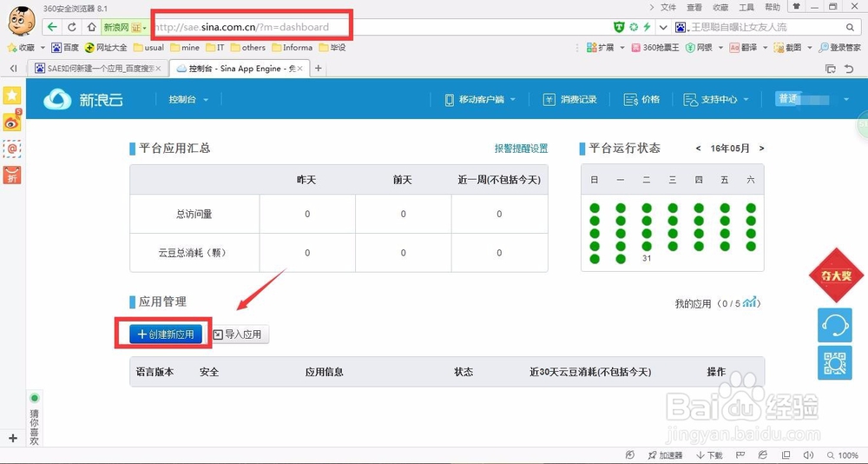868x464 pixels.
Task: Click the 创建新应用 button
Action: (x=166, y=335)
